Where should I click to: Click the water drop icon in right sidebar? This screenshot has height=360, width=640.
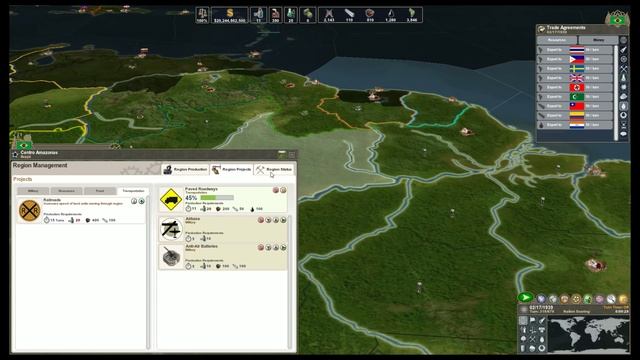tap(624, 106)
